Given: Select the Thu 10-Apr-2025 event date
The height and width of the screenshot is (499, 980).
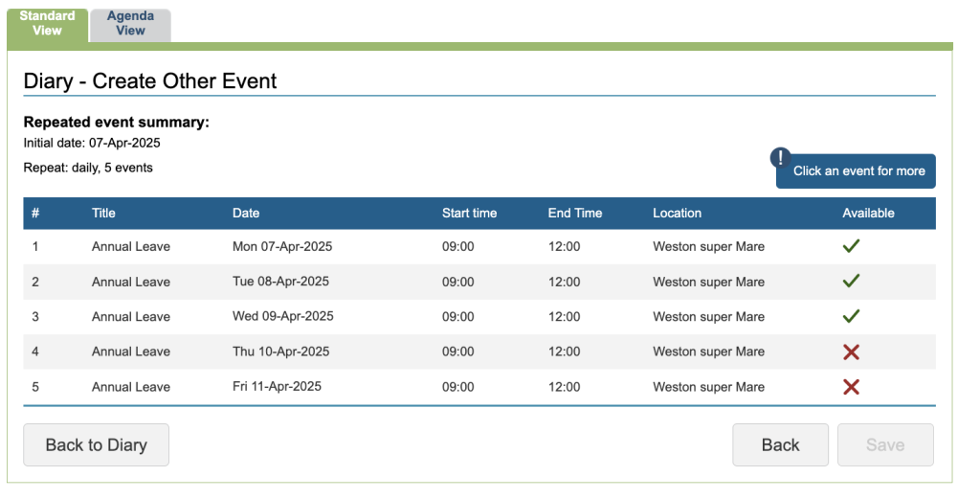Looking at the screenshot, I should click(280, 352).
